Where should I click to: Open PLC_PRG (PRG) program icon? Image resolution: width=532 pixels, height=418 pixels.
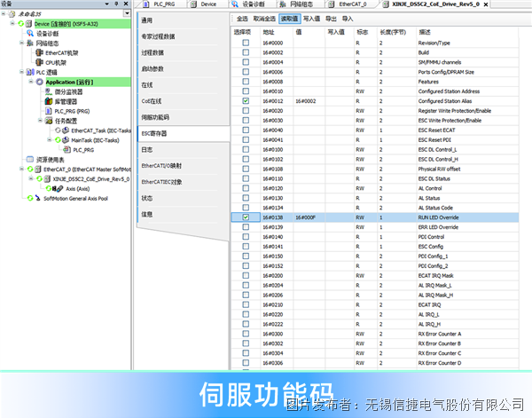point(48,111)
